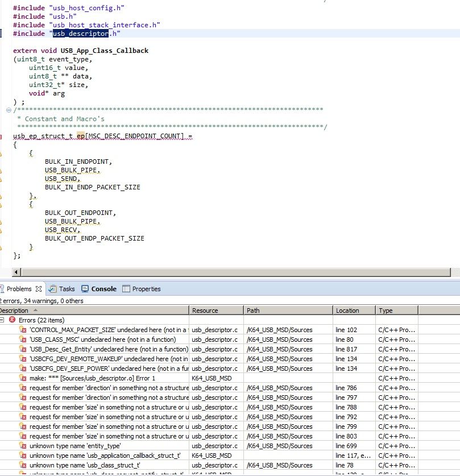The image size is (460, 476).
Task: Click the usb_host_stack_interface.h include line
Action: 86,25
